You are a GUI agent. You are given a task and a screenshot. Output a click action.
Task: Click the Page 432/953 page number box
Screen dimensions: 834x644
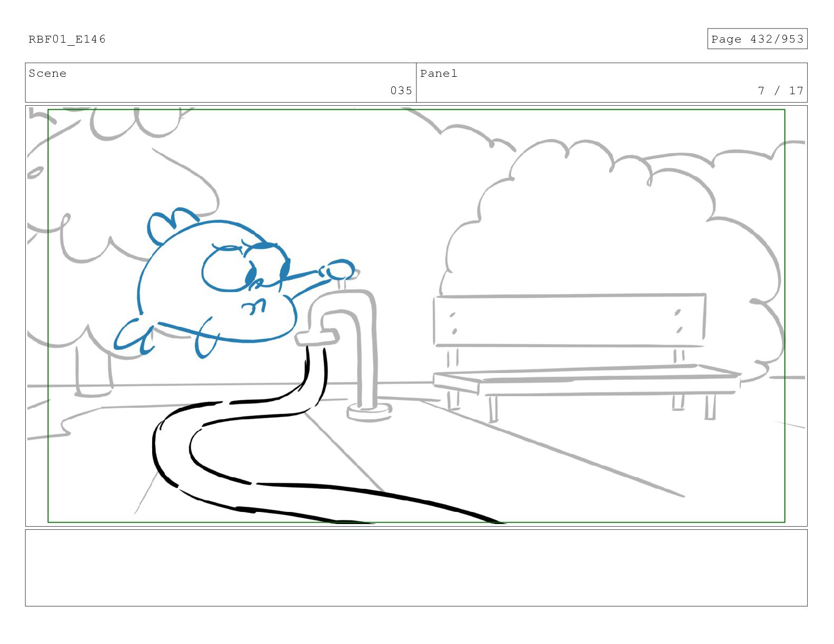pyautogui.click(x=757, y=39)
